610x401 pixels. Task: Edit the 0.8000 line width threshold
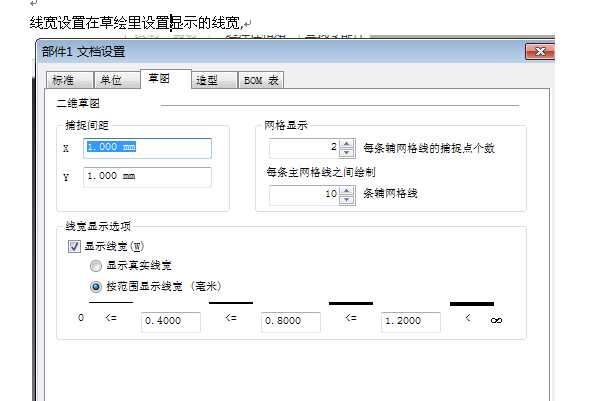point(291,322)
